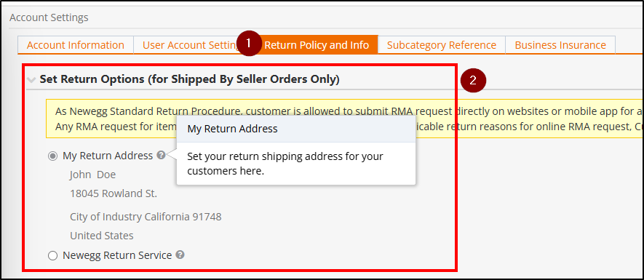Open the Return Policy and Info tab

[x=317, y=45]
